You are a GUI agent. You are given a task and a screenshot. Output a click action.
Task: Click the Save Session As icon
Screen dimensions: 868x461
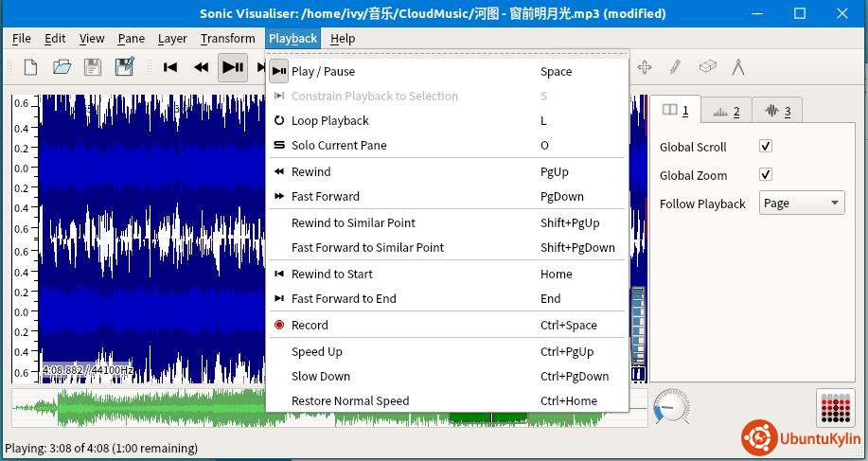point(124,67)
